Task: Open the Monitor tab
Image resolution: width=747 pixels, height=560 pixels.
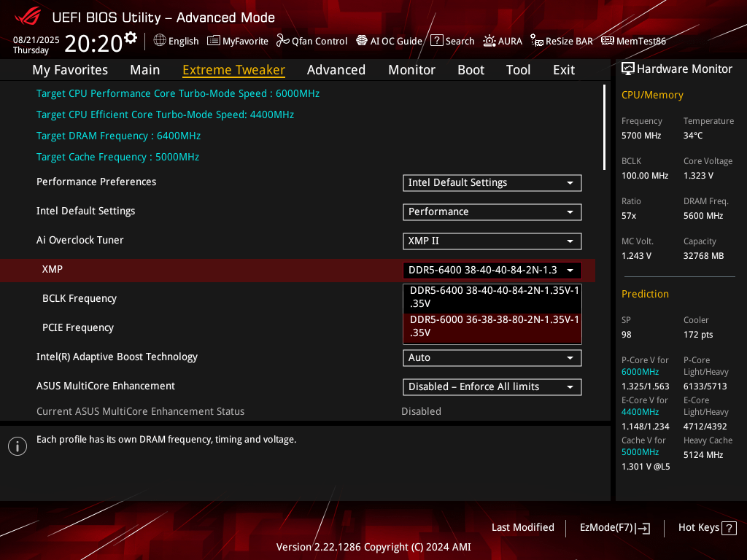Action: pyautogui.click(x=411, y=70)
